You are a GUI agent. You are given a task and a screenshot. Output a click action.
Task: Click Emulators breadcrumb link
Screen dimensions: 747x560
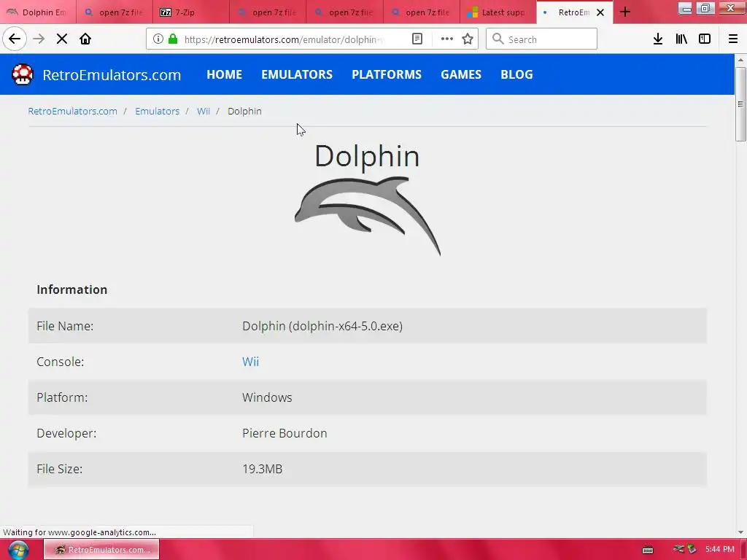pyautogui.click(x=158, y=111)
